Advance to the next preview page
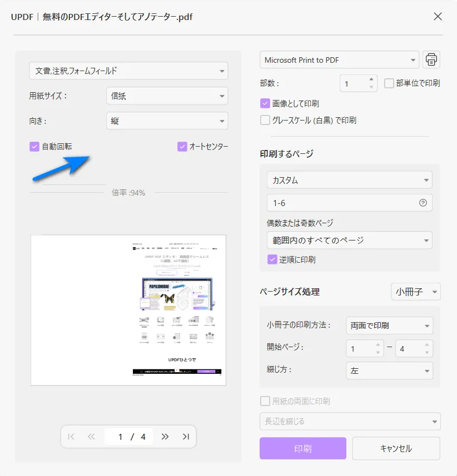457x476 pixels. (165, 437)
